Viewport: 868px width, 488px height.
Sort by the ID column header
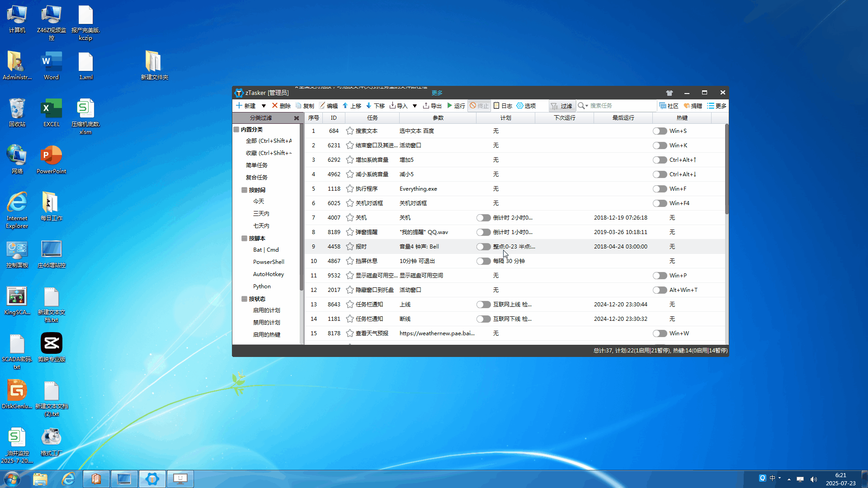point(334,118)
